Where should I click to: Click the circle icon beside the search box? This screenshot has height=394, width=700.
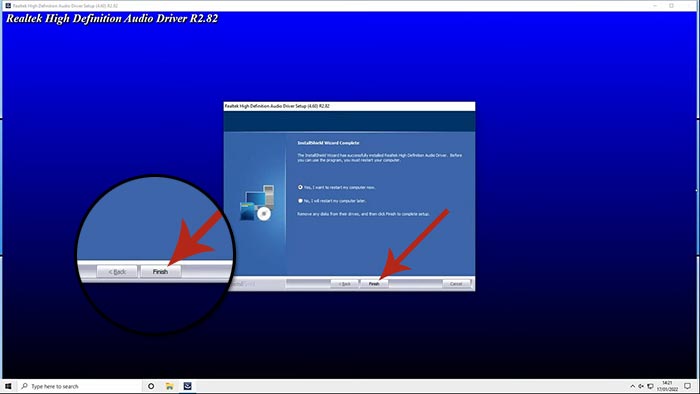[151, 386]
